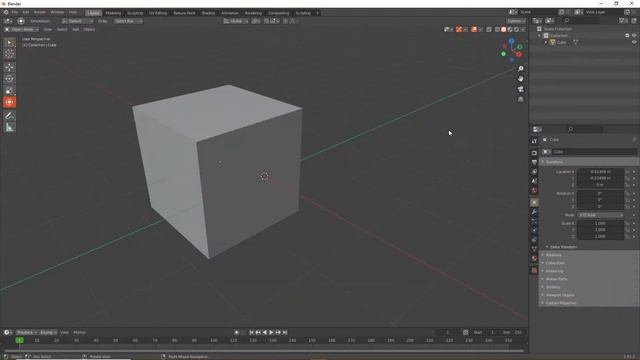Screen dimensions: 640x360
Task: Click the Location X value field
Action: (600, 172)
